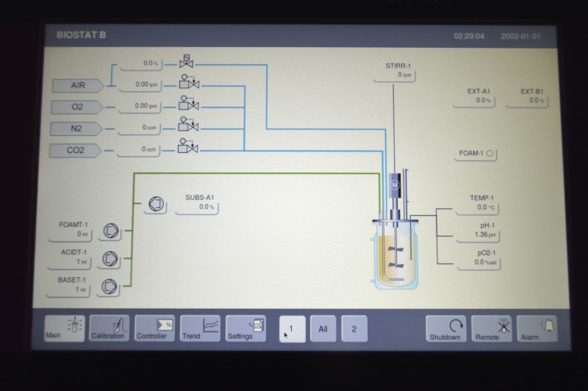Click the O2 gas supply label
The width and height of the screenshot is (588, 391).
pyautogui.click(x=77, y=107)
